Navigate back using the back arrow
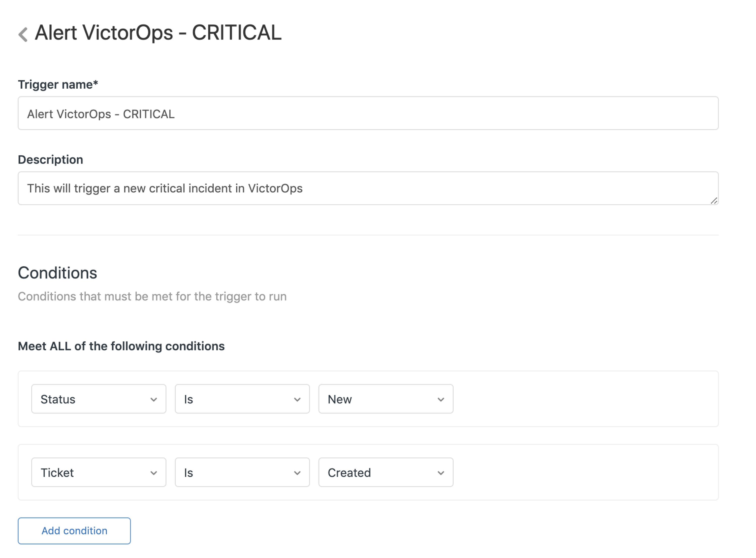This screenshot has height=558, width=756. (x=23, y=33)
